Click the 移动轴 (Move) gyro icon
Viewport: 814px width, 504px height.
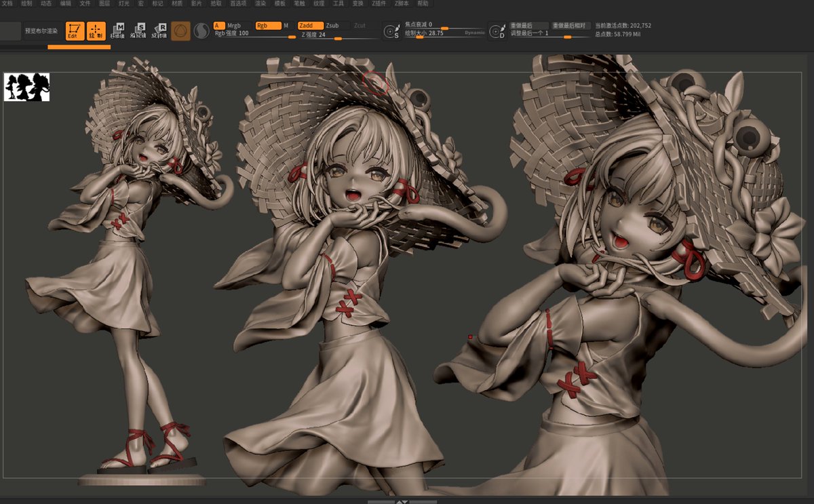(119, 30)
